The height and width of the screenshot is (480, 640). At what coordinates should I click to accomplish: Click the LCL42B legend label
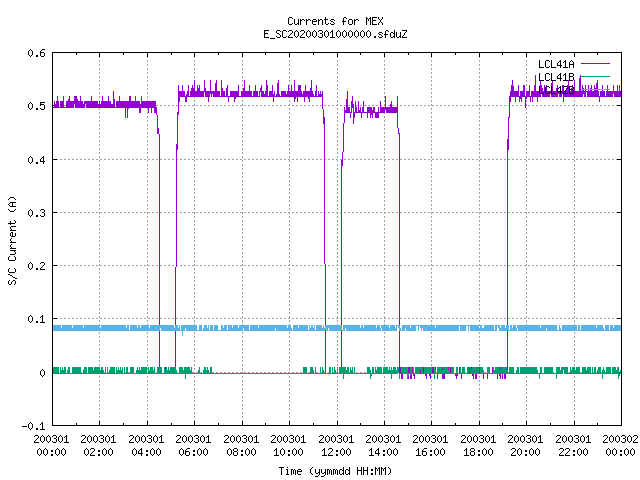click(x=556, y=90)
